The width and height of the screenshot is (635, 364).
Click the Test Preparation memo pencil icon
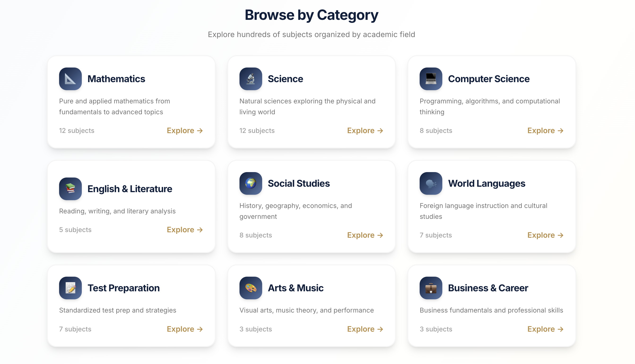pyautogui.click(x=70, y=288)
